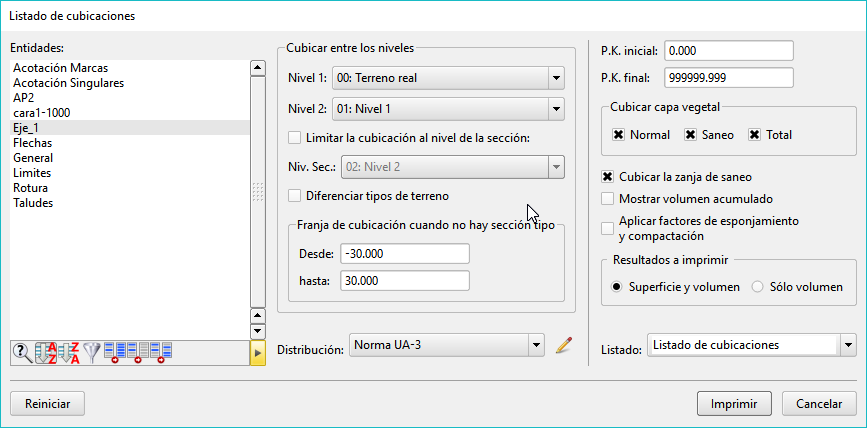
Task: Select entity General
Action: (129, 158)
